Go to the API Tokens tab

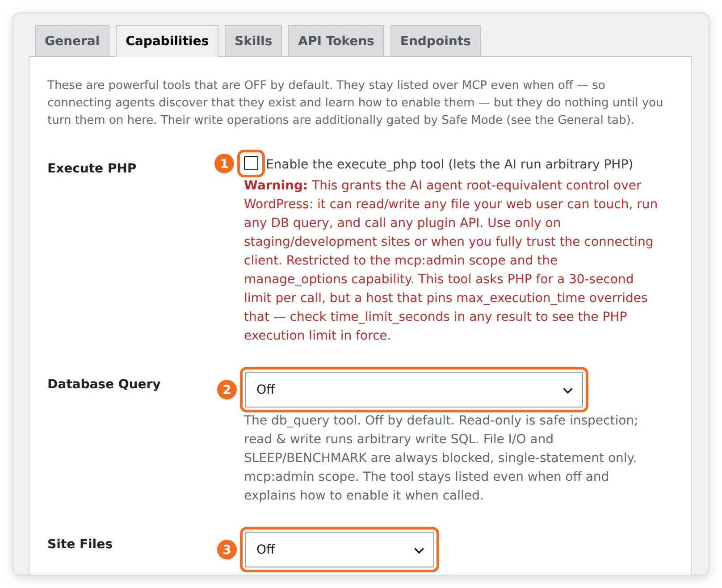point(336,41)
